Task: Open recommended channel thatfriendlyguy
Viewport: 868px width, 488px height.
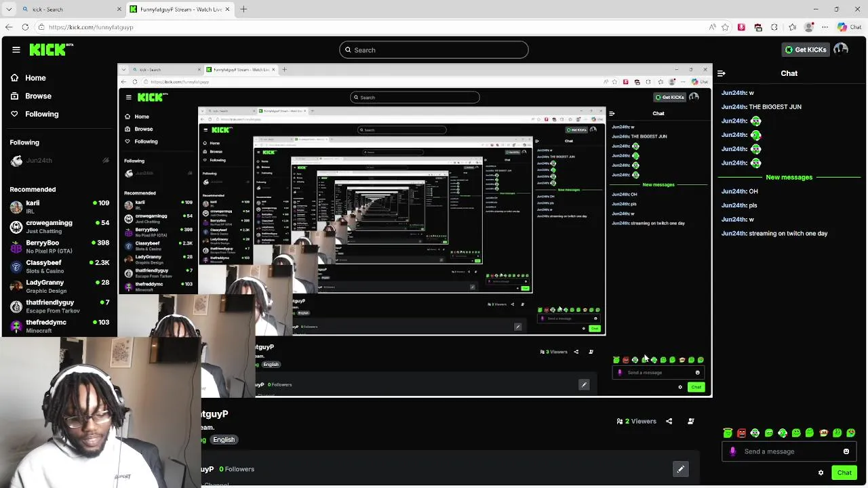Action: pos(60,306)
